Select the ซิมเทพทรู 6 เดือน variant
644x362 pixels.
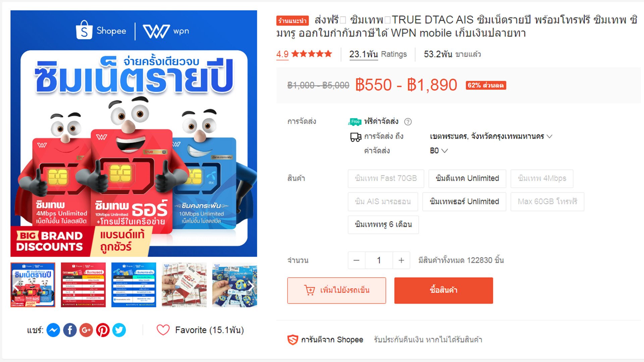coord(383,225)
